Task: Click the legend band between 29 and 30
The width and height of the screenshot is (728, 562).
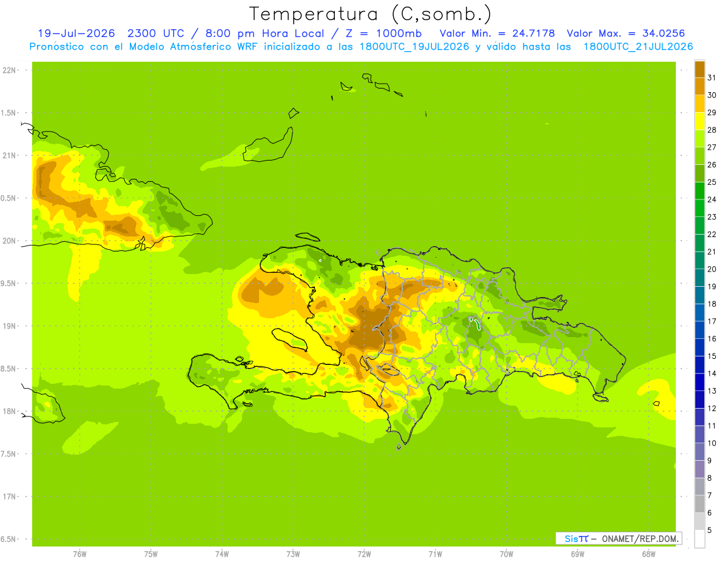Action: click(x=699, y=104)
